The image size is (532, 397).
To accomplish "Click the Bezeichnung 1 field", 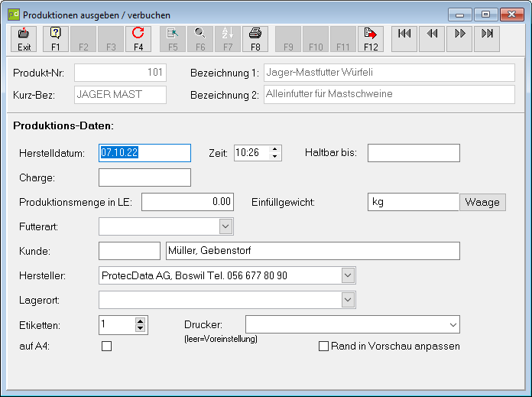I will tap(389, 73).
